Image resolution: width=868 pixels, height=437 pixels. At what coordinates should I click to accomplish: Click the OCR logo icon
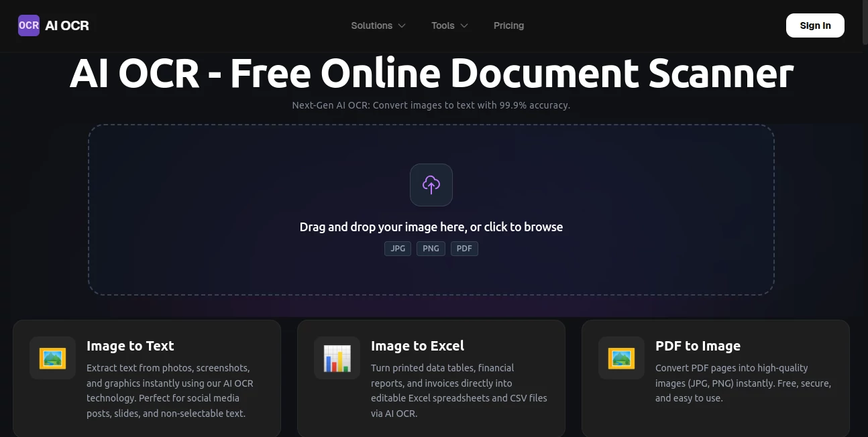[x=28, y=25]
